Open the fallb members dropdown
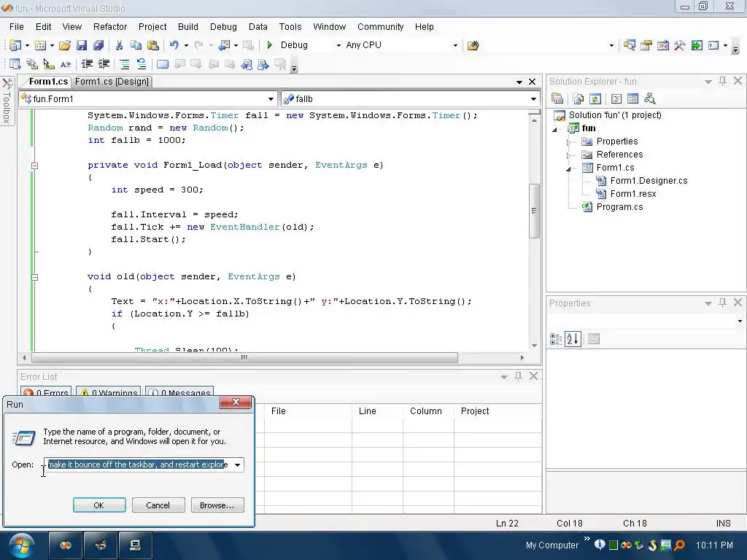 (x=533, y=99)
